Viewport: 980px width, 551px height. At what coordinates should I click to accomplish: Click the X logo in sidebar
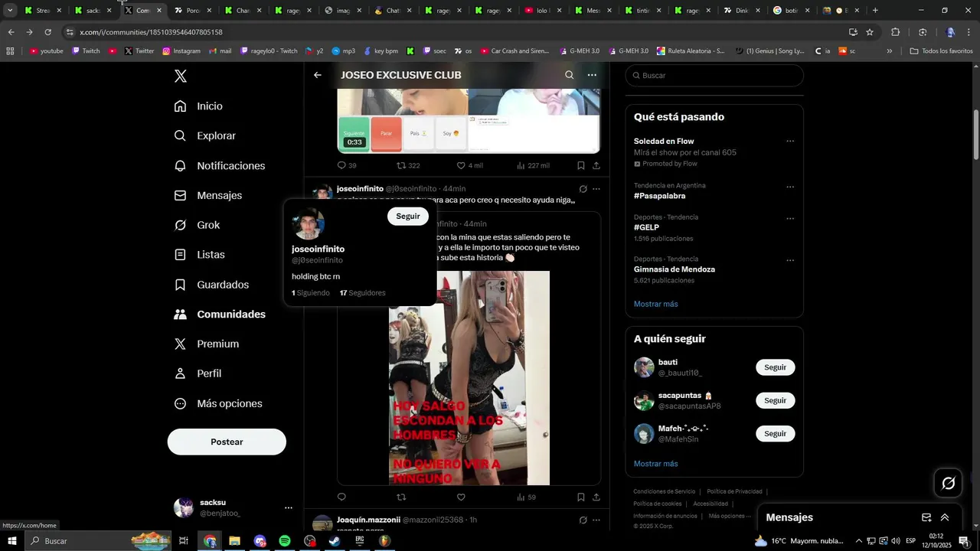click(x=181, y=77)
